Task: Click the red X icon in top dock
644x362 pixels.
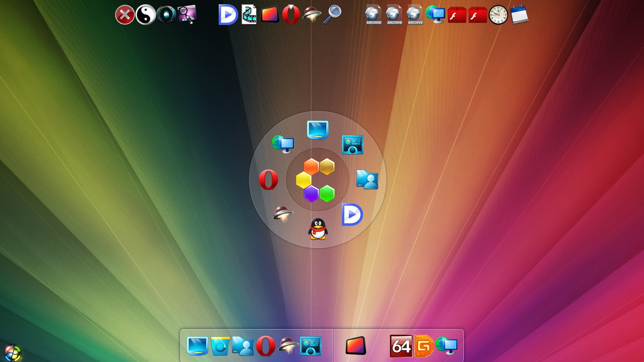Action: (125, 15)
